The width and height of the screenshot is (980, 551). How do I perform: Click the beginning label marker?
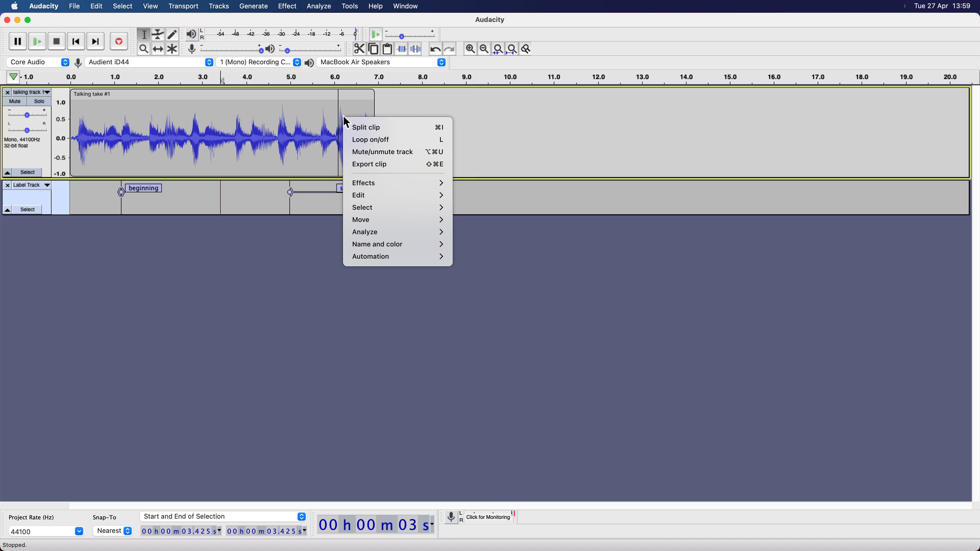click(x=121, y=192)
